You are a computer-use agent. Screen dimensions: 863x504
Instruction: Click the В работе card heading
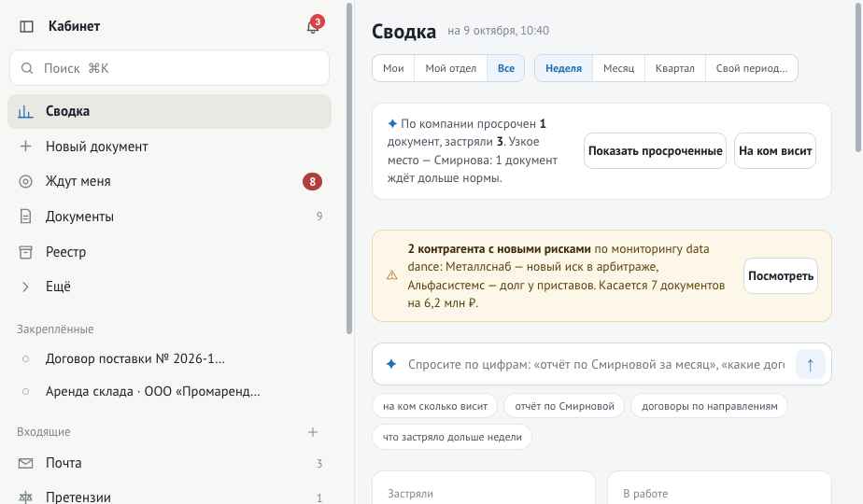(645, 494)
